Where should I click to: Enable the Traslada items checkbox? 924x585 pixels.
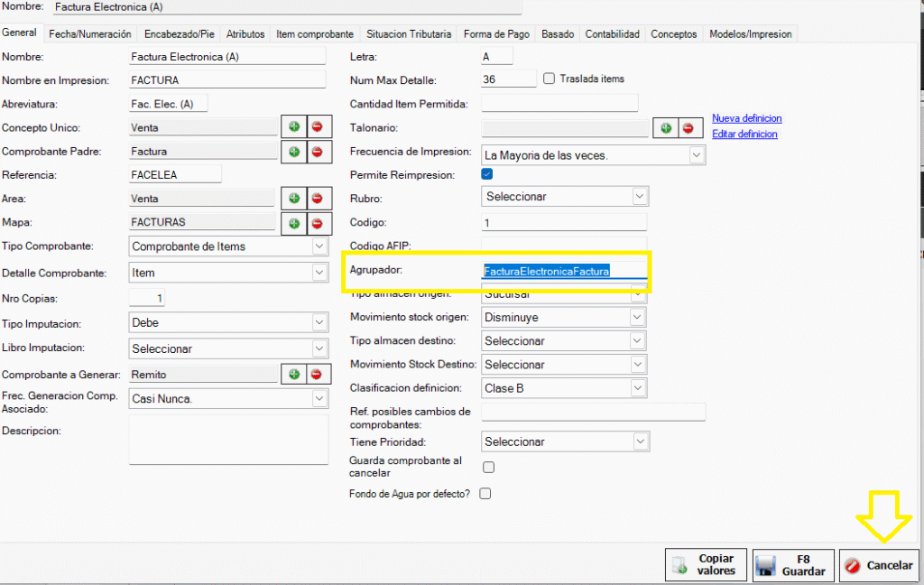(x=550, y=79)
